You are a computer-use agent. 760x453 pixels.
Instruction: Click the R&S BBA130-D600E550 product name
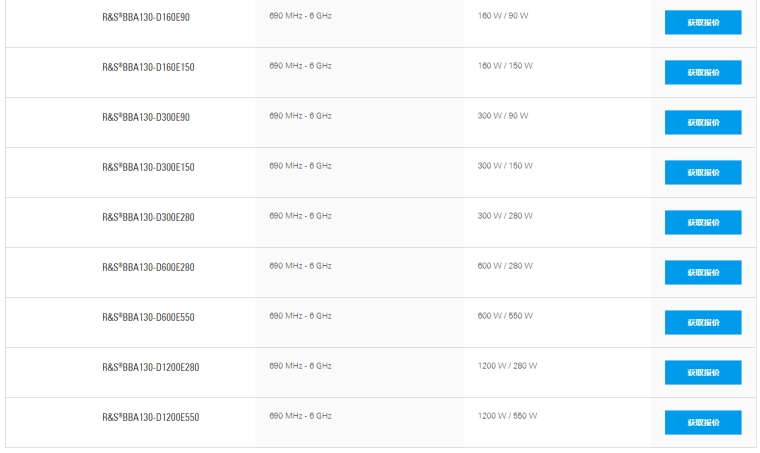tap(148, 317)
